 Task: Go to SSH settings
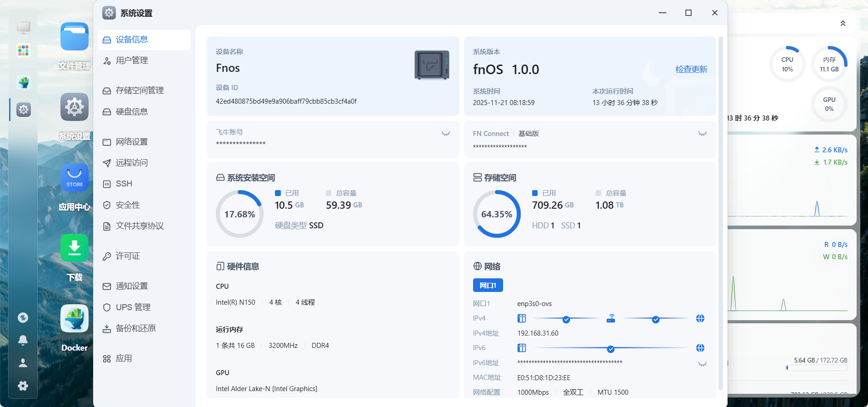tap(124, 184)
